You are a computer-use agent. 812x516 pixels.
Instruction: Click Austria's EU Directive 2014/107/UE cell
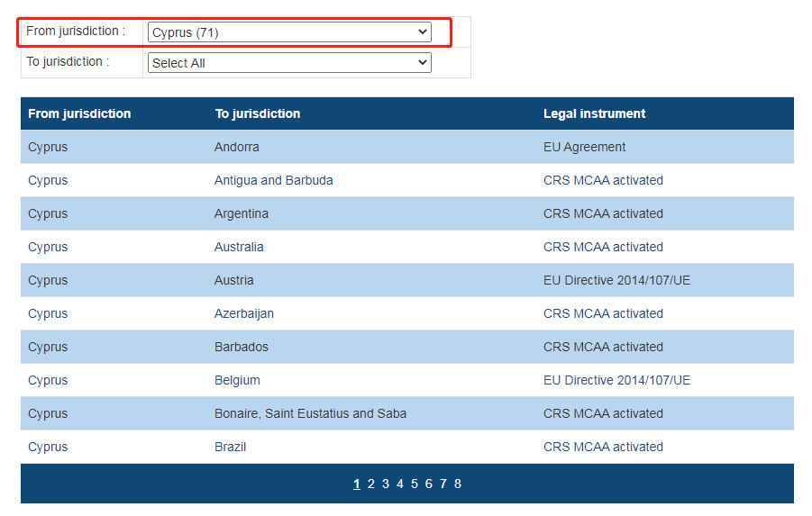pyautogui.click(x=616, y=280)
